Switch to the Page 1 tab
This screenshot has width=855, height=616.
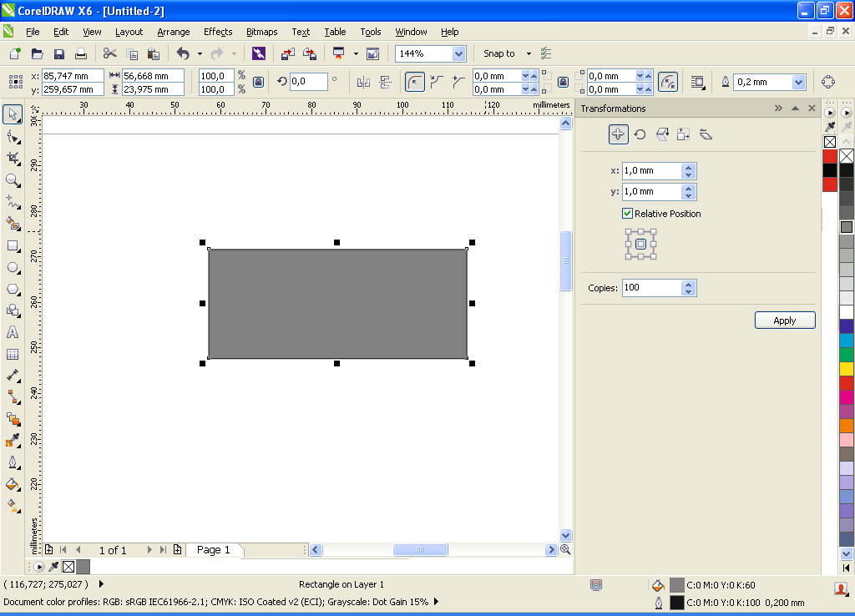tap(213, 550)
